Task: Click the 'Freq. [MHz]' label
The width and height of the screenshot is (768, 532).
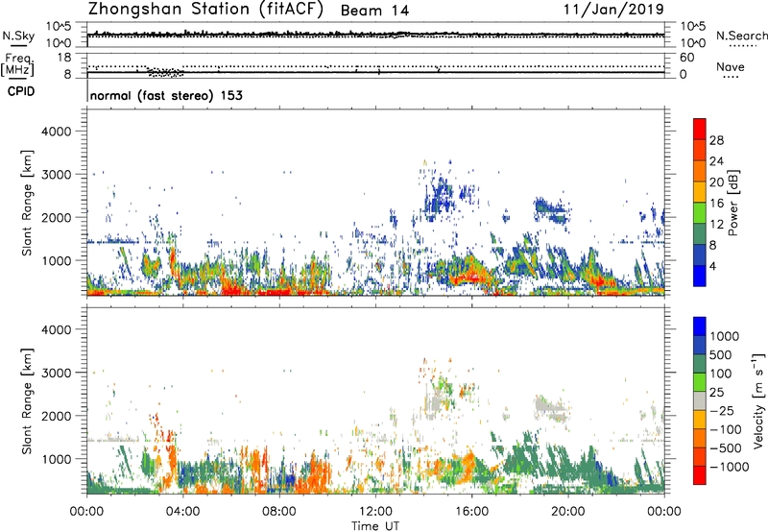Action: 18,65
